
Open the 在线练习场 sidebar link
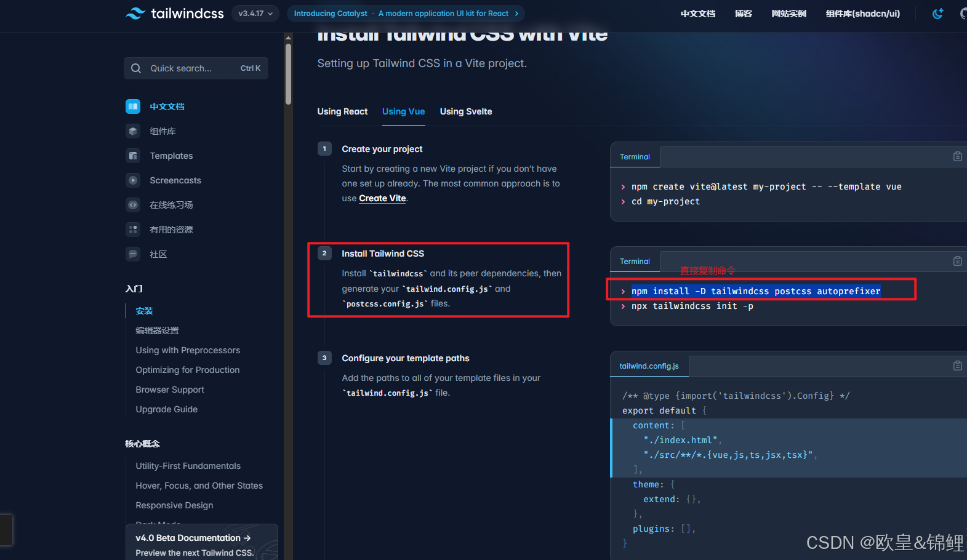coord(171,205)
